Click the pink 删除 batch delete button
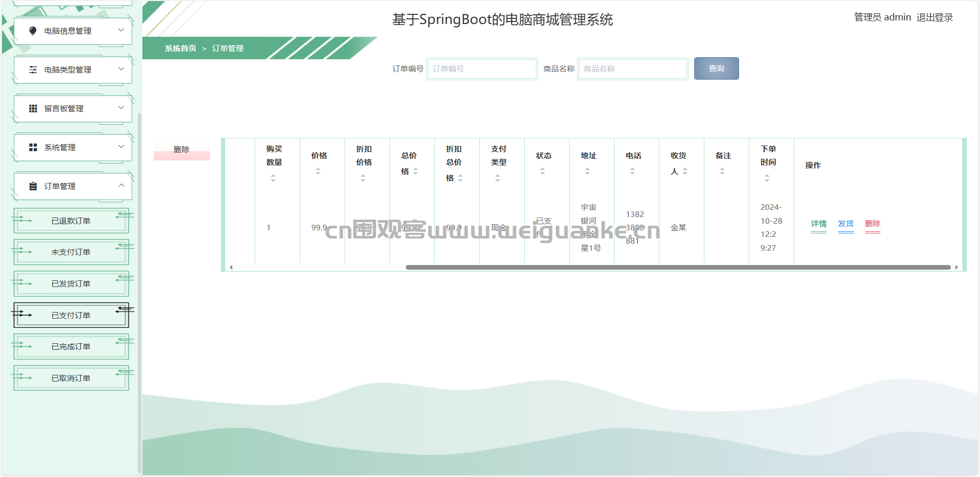 [x=182, y=150]
